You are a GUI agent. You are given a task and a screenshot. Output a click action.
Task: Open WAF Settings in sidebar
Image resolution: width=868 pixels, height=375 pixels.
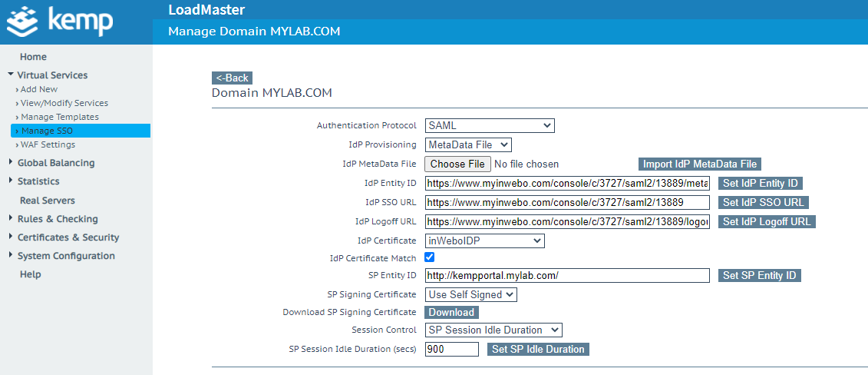48,144
